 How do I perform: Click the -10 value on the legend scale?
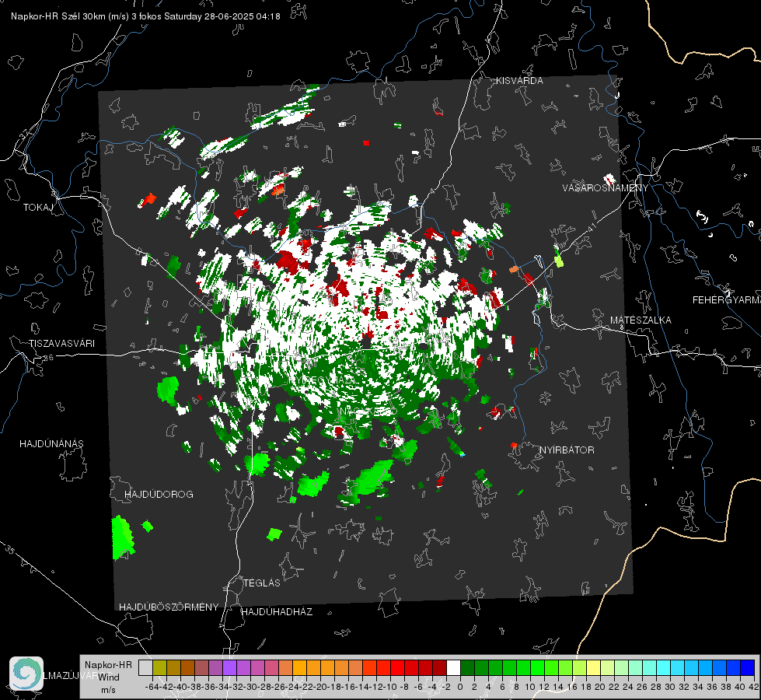390,687
